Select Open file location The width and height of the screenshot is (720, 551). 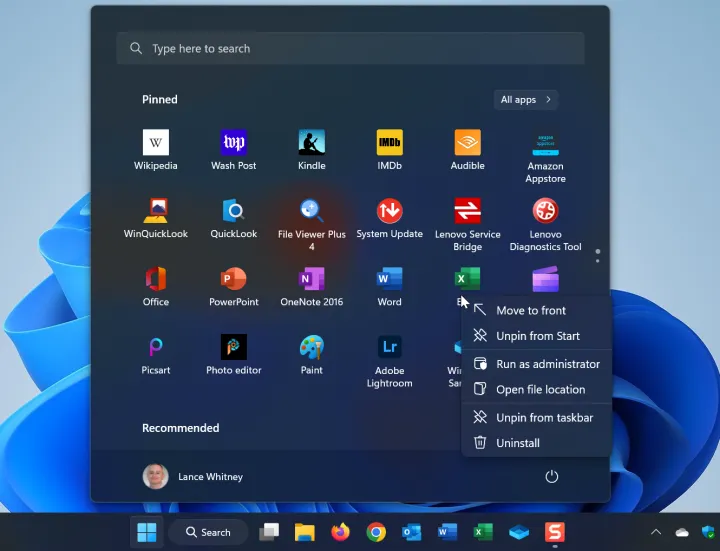540,390
